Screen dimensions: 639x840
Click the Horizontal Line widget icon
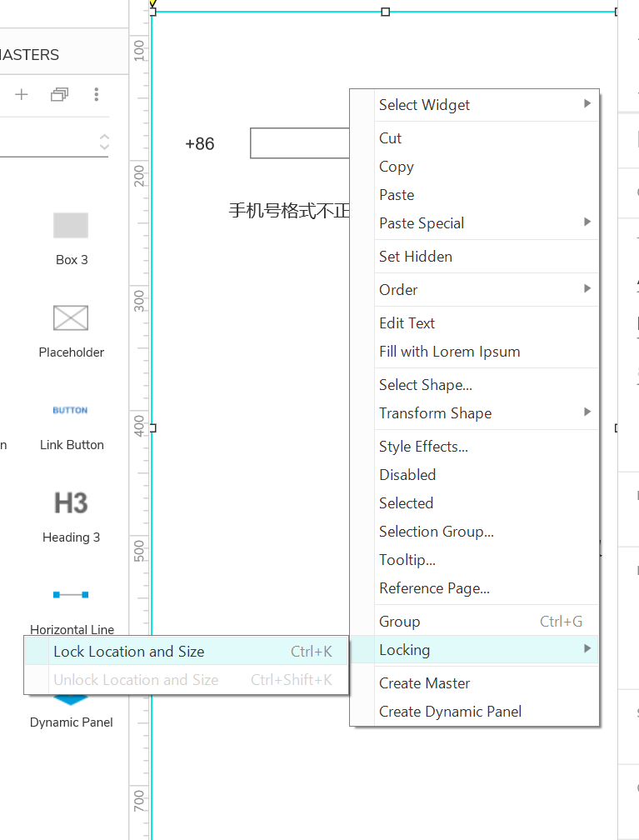point(71,595)
